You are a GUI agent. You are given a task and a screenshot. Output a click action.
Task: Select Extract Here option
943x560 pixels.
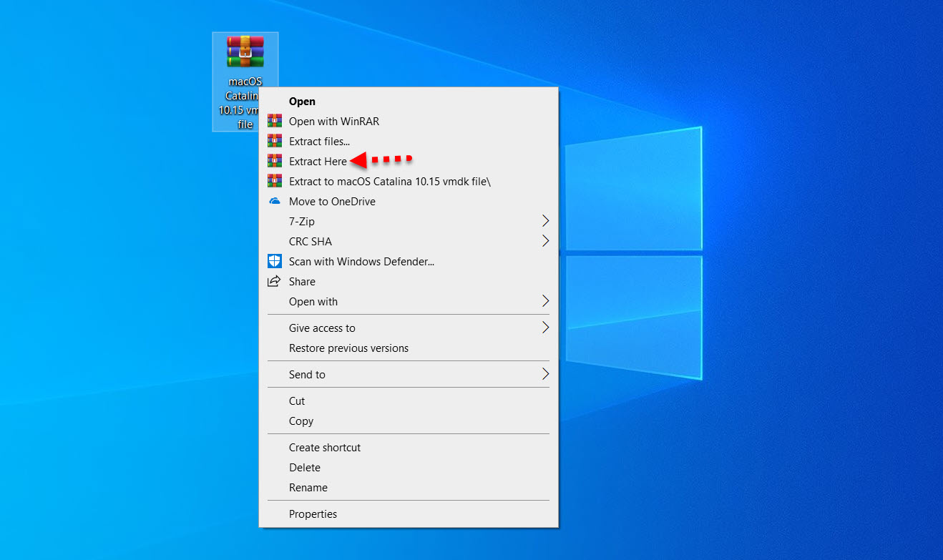(408, 162)
